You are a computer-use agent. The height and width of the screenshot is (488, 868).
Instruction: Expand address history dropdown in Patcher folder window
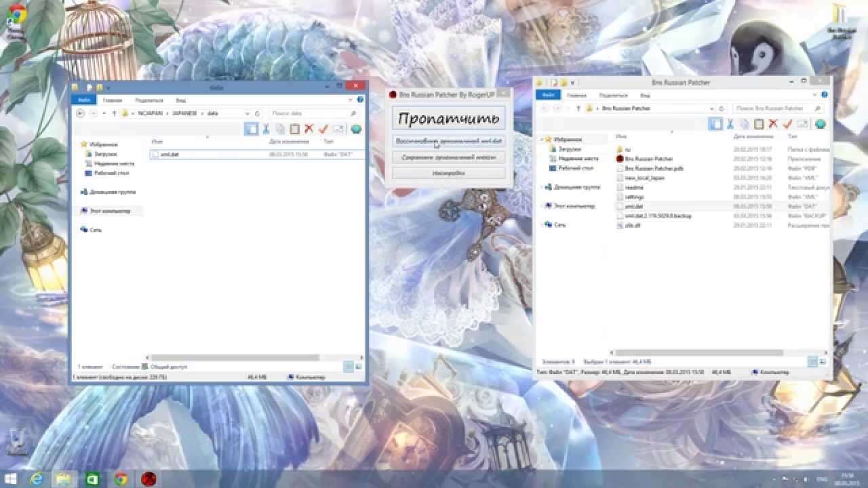click(712, 108)
